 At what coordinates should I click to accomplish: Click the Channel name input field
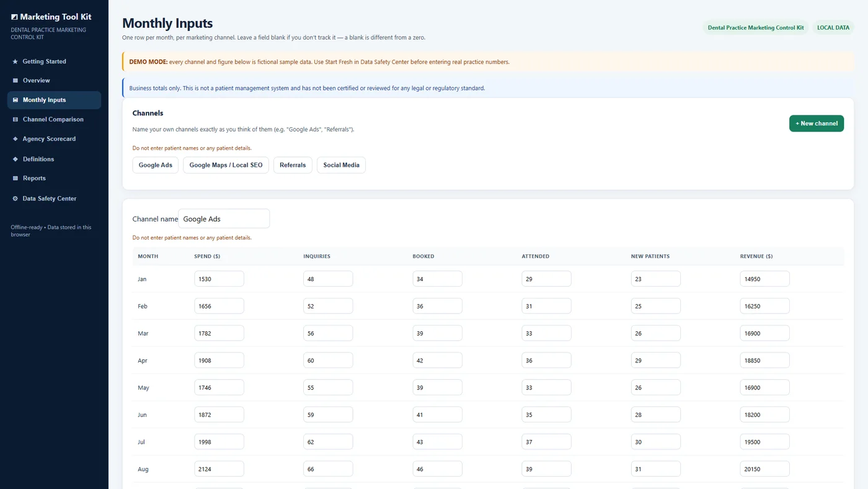click(x=224, y=219)
